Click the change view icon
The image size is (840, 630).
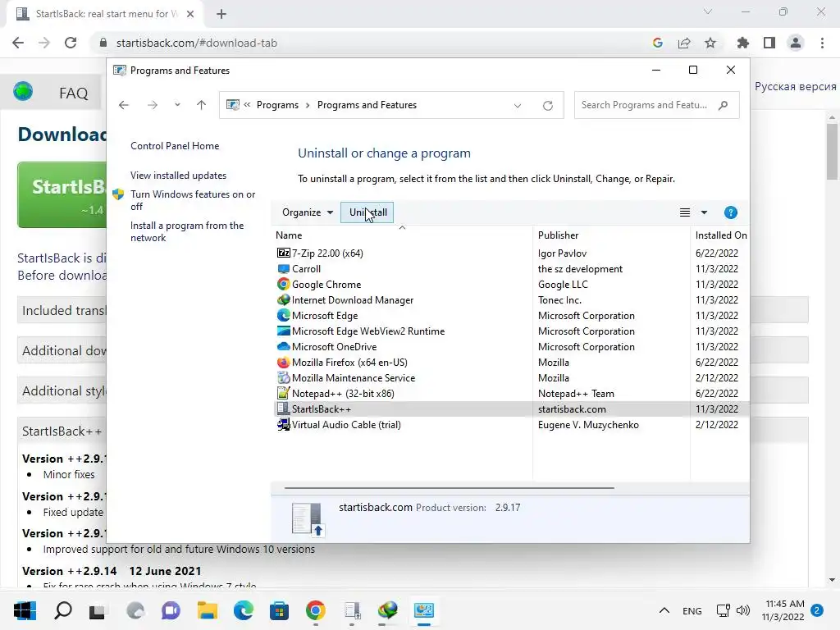coord(685,212)
